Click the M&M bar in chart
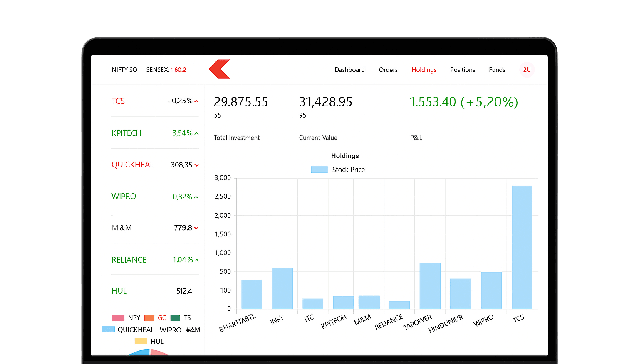Image resolution: width=639 pixels, height=364 pixels. click(369, 302)
